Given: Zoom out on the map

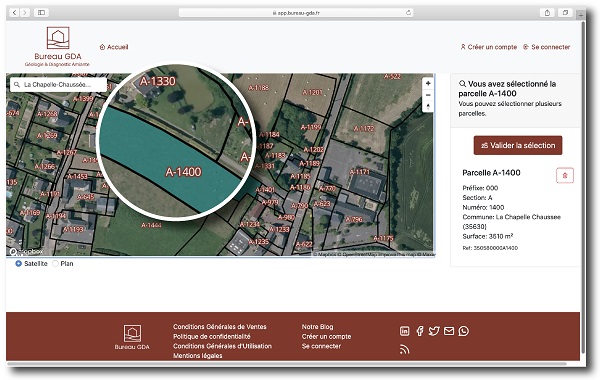Looking at the screenshot, I should pyautogui.click(x=428, y=95).
